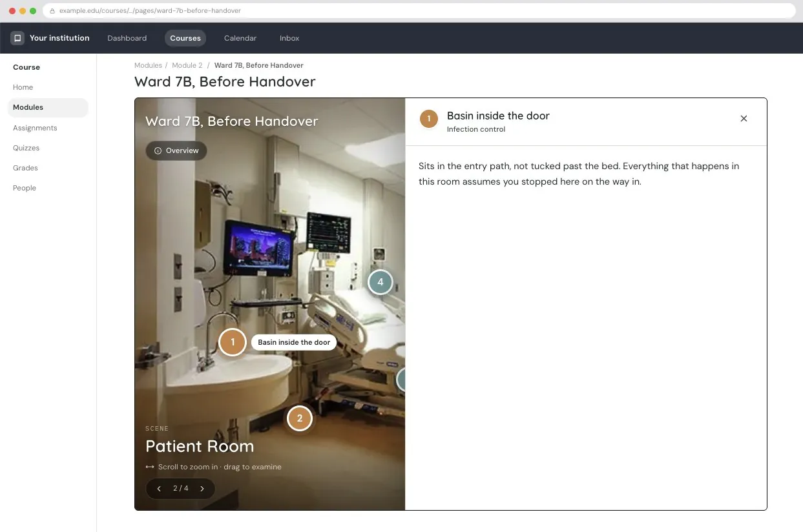Select hotspot marker 2 near the floor
803x532 pixels.
coord(299,418)
